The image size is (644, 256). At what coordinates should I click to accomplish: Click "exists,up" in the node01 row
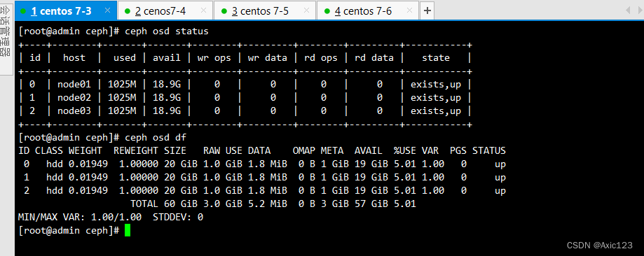point(436,85)
